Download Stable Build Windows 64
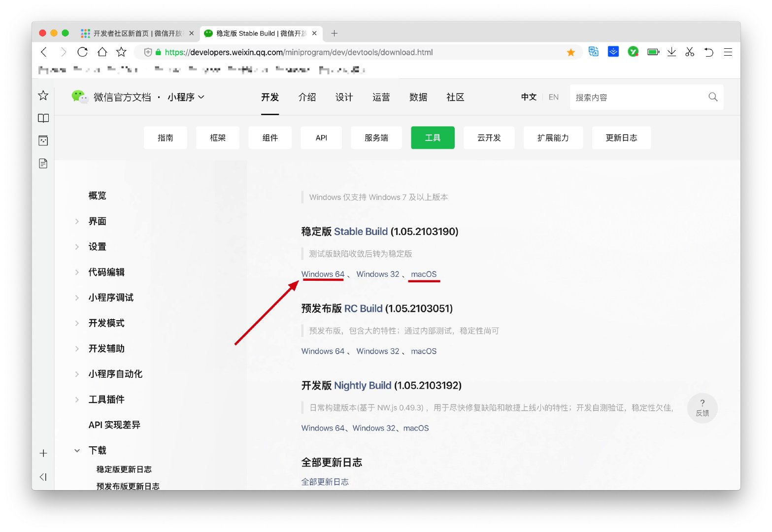This screenshot has height=532, width=772. (x=323, y=274)
